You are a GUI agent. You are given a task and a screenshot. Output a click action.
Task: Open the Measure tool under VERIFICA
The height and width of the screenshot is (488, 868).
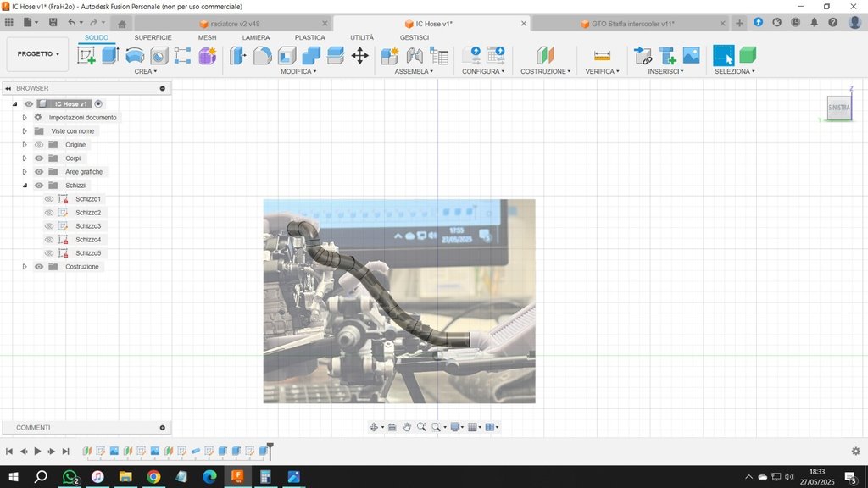click(x=602, y=55)
